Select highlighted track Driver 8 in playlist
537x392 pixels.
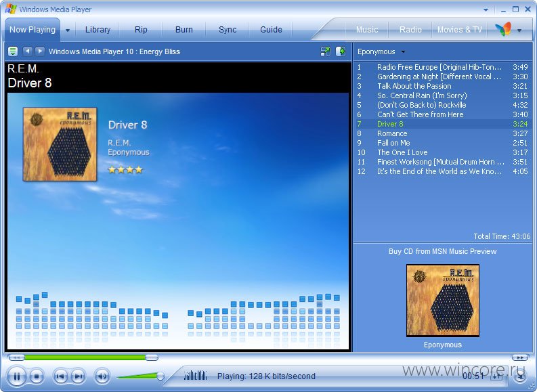[442, 124]
